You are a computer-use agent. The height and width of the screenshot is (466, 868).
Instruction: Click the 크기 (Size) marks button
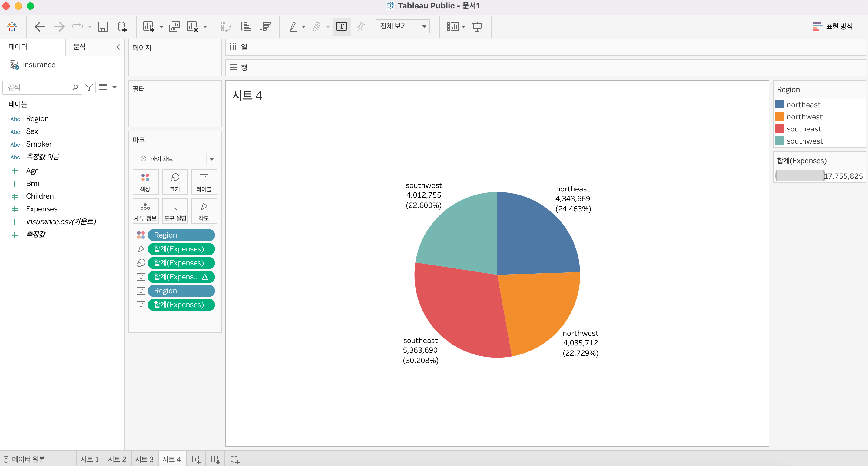(174, 182)
